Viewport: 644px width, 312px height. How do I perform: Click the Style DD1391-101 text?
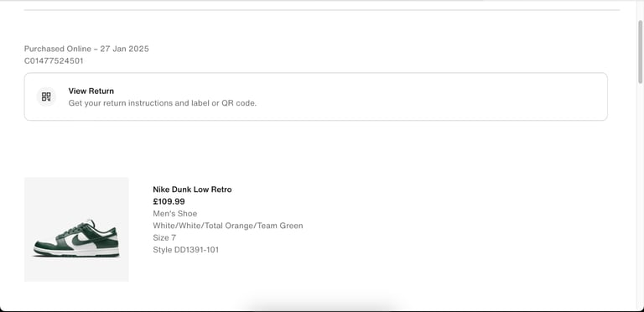click(x=186, y=250)
